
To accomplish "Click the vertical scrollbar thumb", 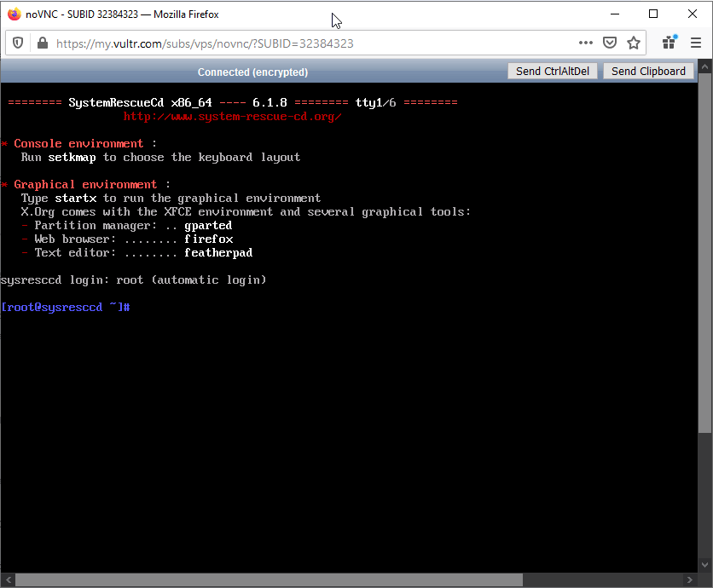I will click(704, 254).
